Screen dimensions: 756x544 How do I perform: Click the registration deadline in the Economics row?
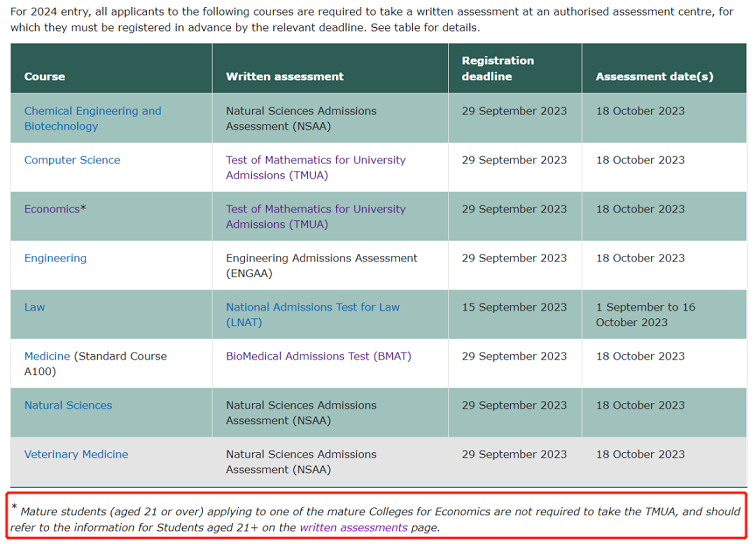point(514,209)
